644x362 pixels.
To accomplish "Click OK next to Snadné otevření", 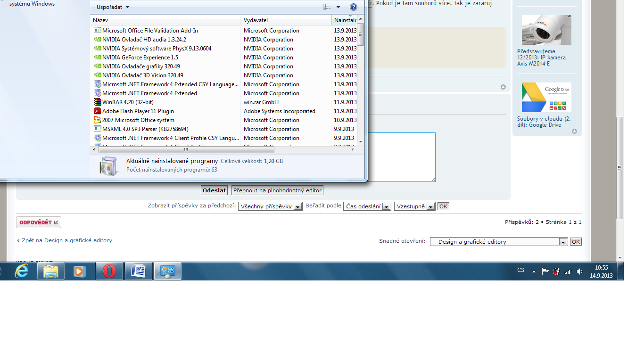I will click(x=576, y=241).
